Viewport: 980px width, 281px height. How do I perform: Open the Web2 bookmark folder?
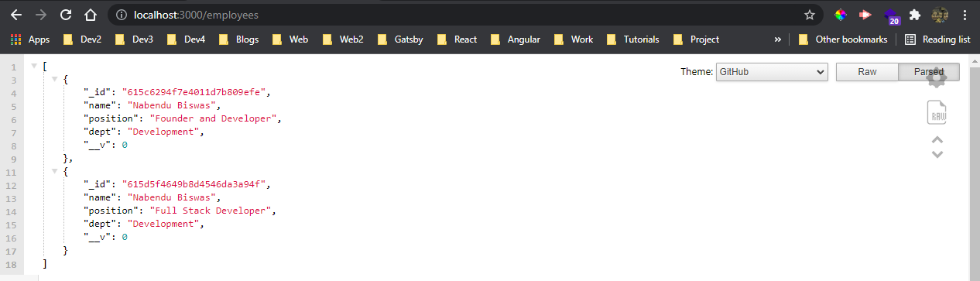tap(343, 39)
